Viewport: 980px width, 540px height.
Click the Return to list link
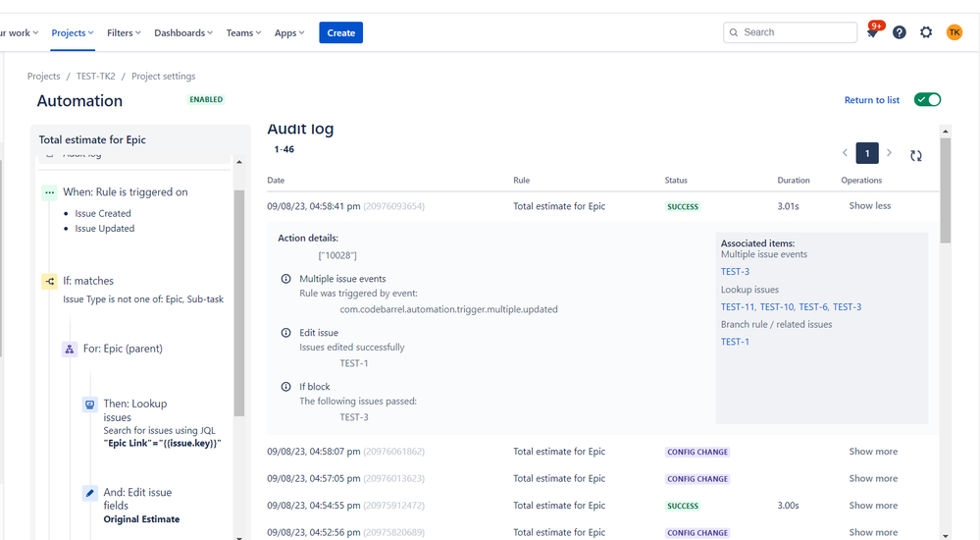[x=872, y=100]
